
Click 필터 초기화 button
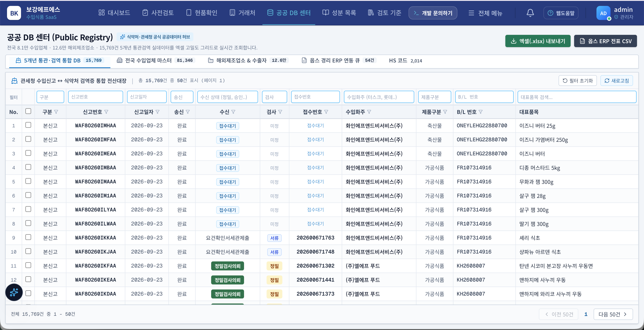pos(577,80)
